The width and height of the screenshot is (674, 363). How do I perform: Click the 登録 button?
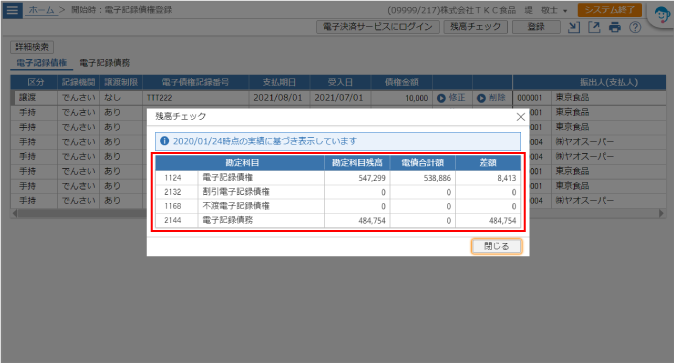click(536, 27)
